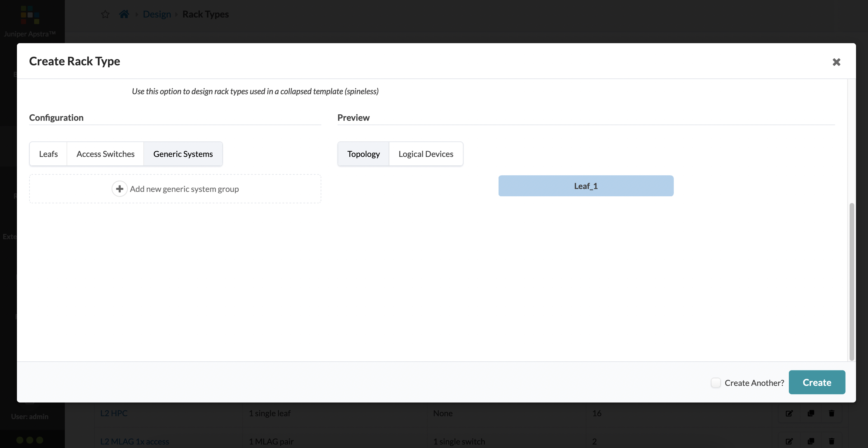The height and width of the screenshot is (448, 868).
Task: Click Add new generic system group
Action: click(x=175, y=189)
